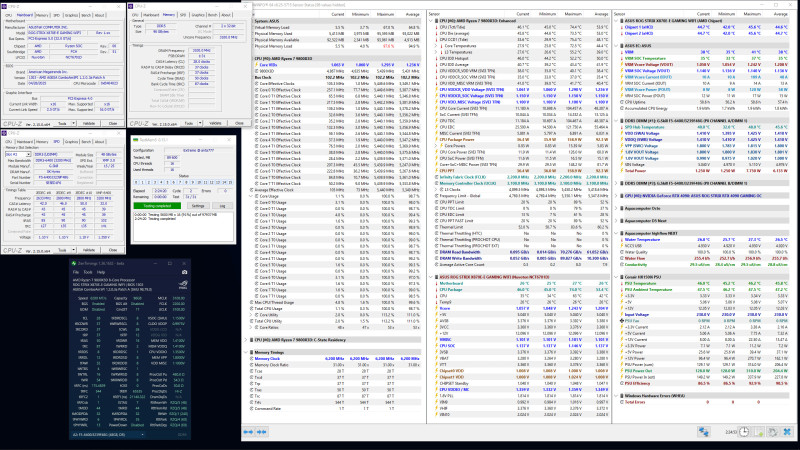Open About tab in SPD CPU-Z window

click(x=99, y=142)
